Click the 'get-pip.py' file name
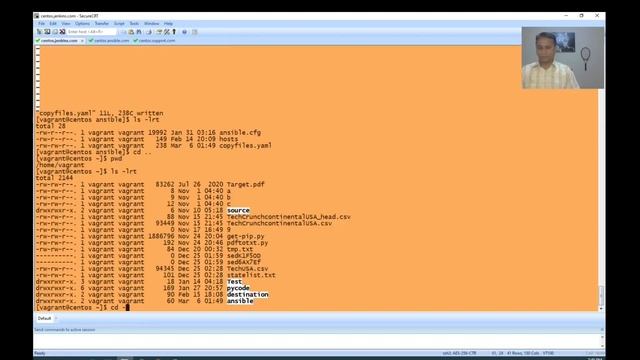640x360 pixels. 246,236
